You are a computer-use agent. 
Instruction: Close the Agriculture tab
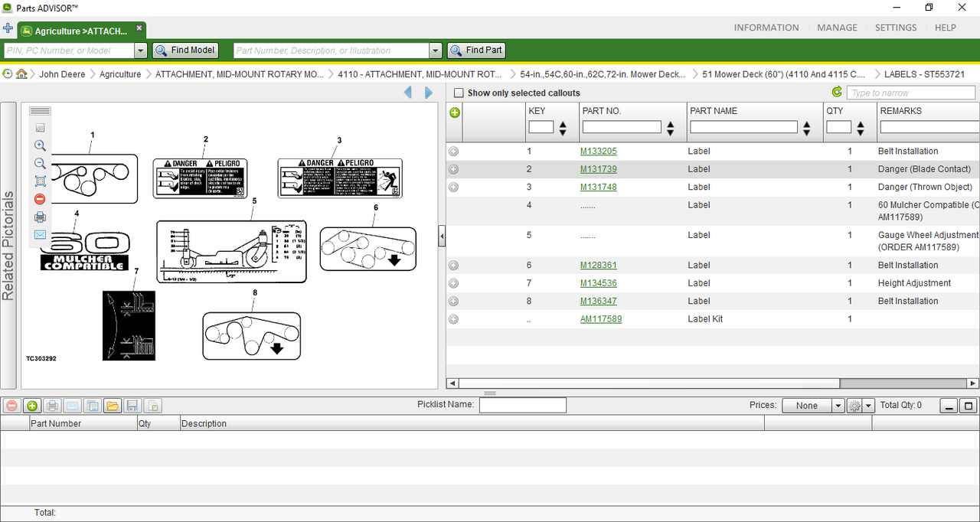[x=139, y=28]
